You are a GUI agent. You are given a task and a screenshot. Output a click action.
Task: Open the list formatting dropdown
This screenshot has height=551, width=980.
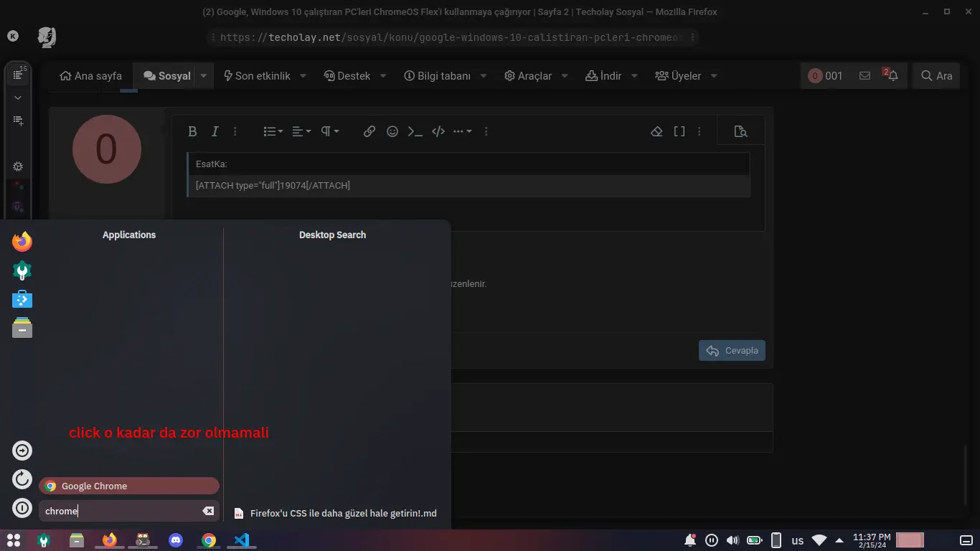pyautogui.click(x=273, y=131)
